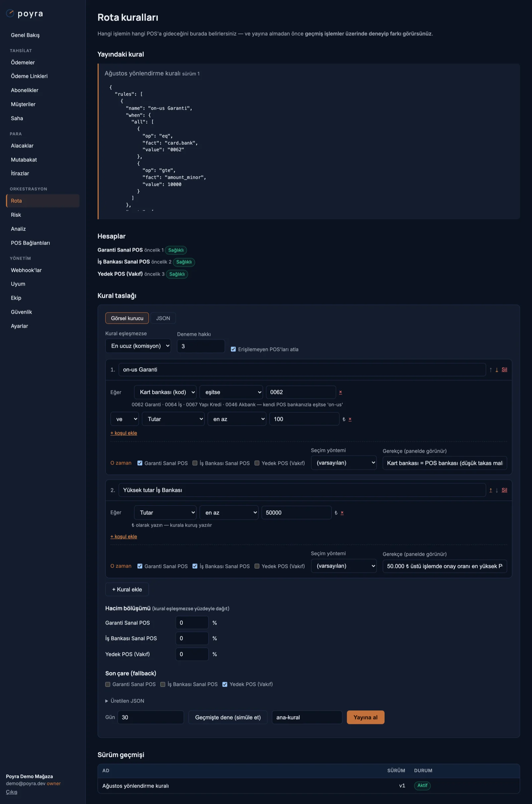The height and width of the screenshot is (804, 532).
Task: Uncheck Yedek POS (Vakıf) under Son çare
Action: (225, 684)
